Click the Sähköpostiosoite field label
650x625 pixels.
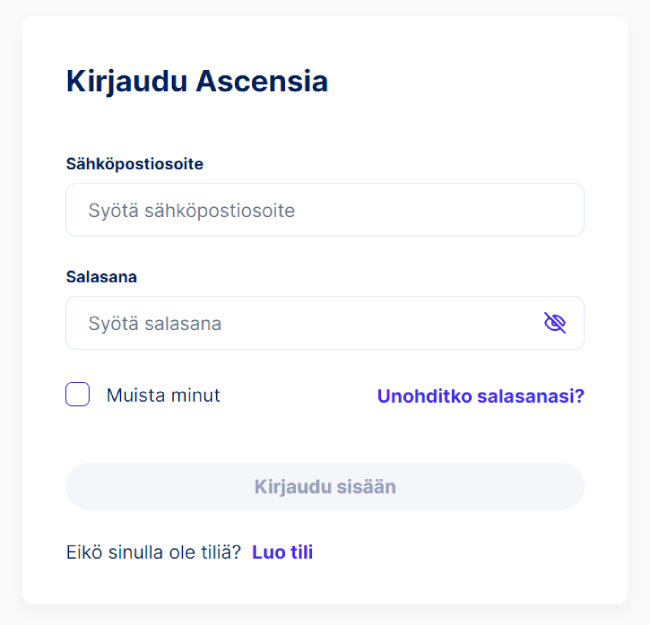[x=135, y=163]
